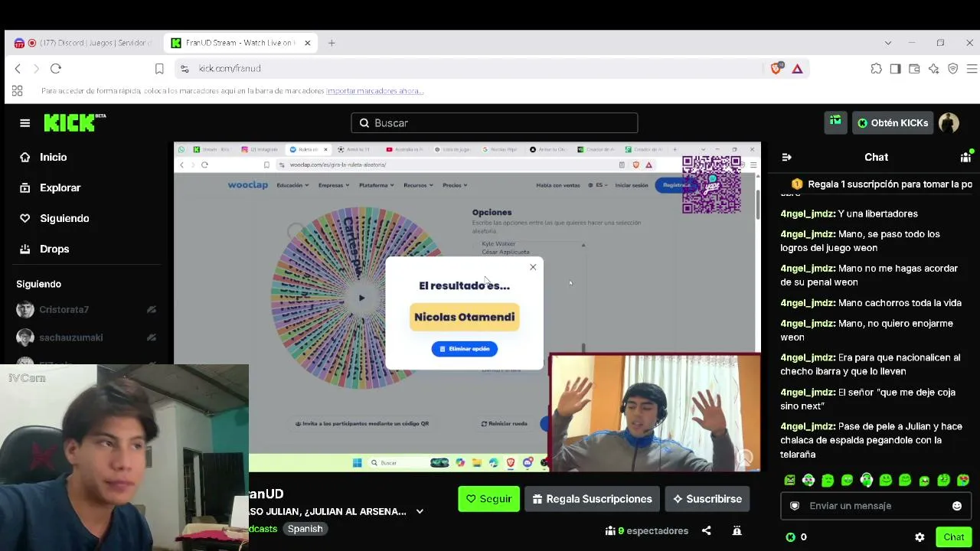Open the tab search dropdown arrow
The width and height of the screenshot is (980, 551).
[888, 43]
